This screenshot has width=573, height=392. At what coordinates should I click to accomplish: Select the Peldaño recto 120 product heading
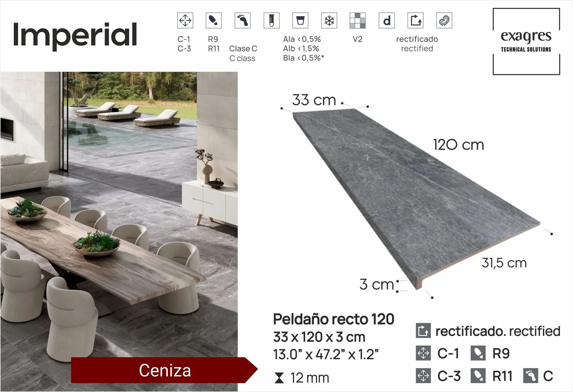[333, 319]
